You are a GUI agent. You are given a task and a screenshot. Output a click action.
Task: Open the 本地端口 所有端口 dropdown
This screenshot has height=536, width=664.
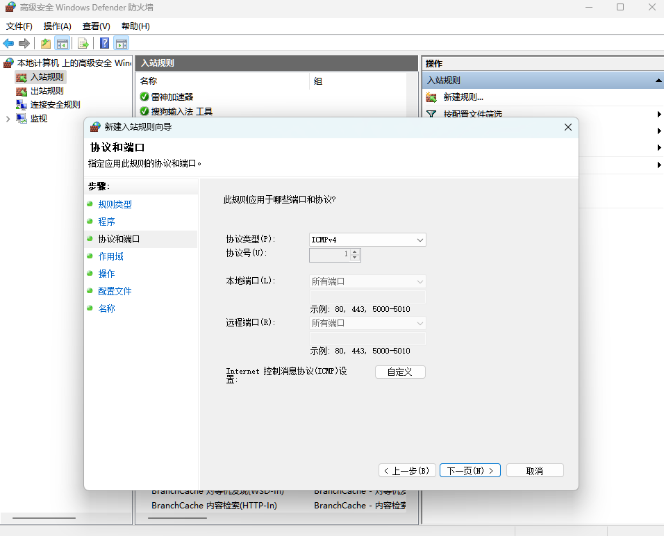[x=368, y=282]
